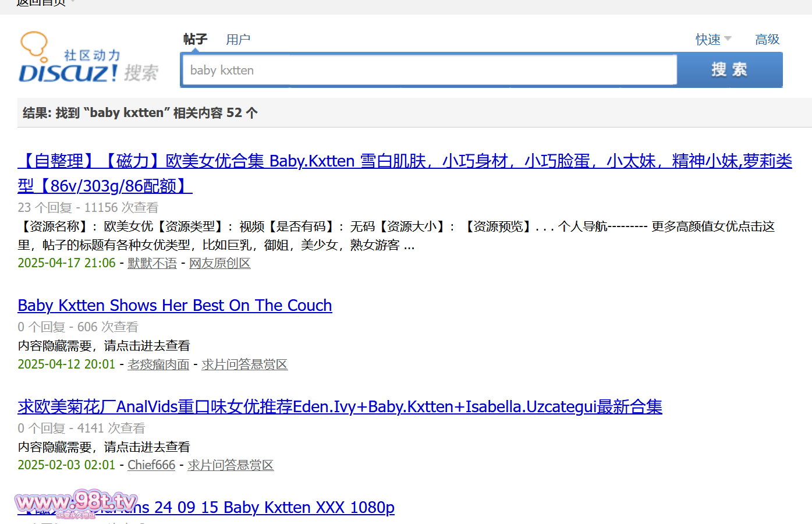Viewport: 812px width, 524px height.
Task: Open the first result titled 【自整理】【磁力】
Action: pyautogui.click(x=405, y=173)
